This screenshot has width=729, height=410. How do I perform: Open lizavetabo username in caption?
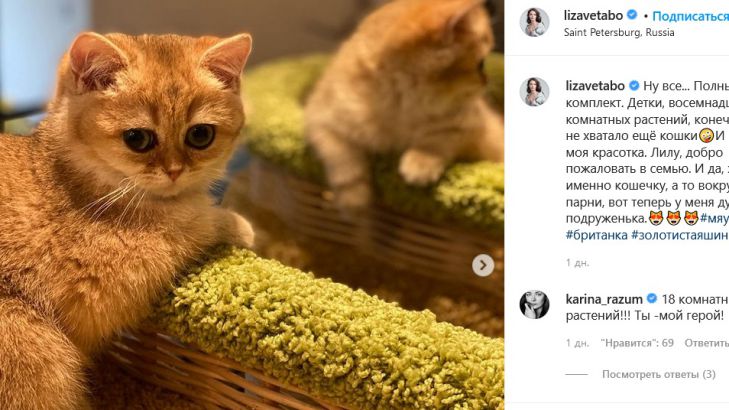coord(593,86)
